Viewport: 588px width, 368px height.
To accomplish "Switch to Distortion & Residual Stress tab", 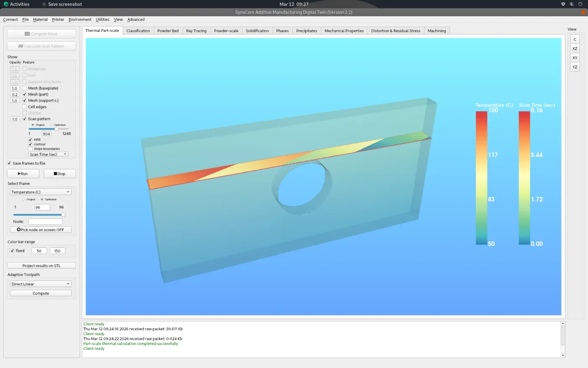I will [396, 31].
